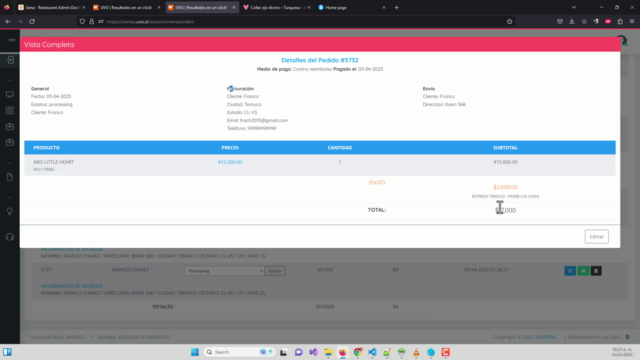Switch to the first UVO Resultados tab
The image size is (640, 360).
click(x=126, y=7)
